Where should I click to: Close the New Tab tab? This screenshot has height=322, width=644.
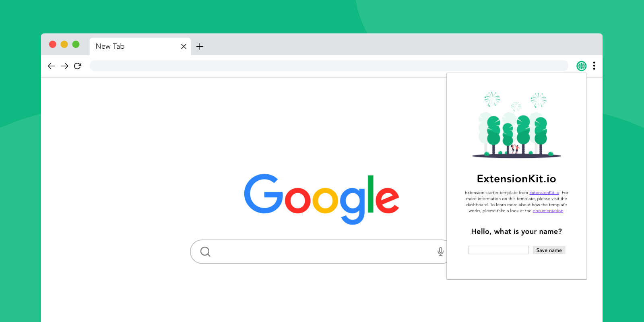point(184,46)
